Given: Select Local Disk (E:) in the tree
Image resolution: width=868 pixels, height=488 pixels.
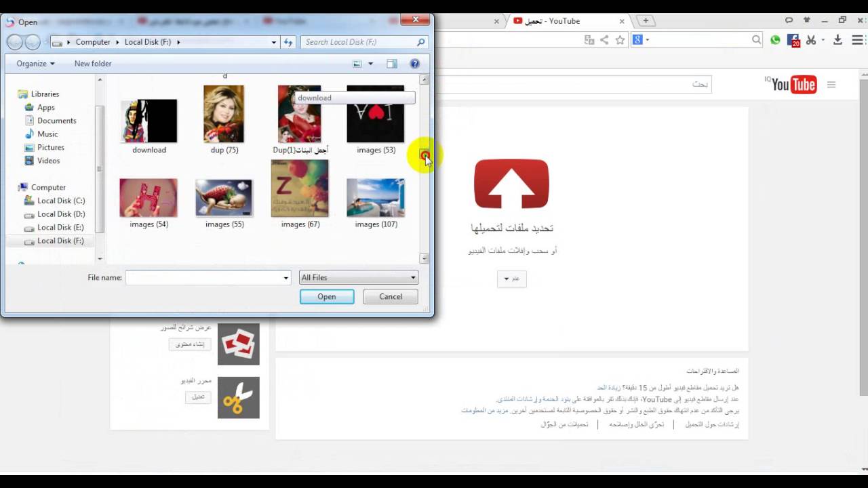Looking at the screenshot, I should click(61, 227).
